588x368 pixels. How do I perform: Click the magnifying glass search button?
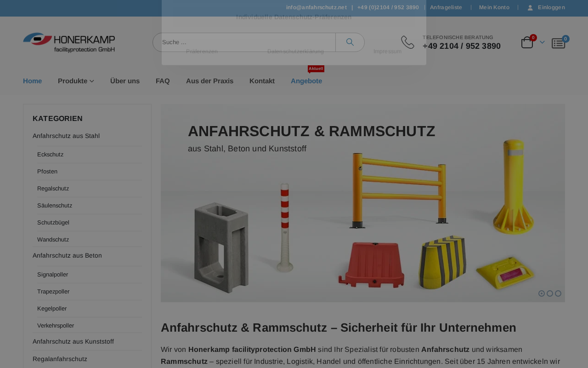pyautogui.click(x=350, y=42)
